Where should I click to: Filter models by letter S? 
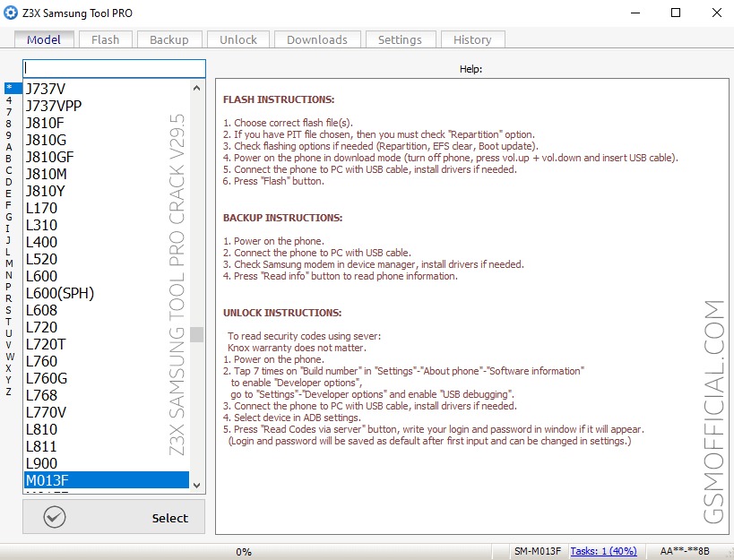coord(8,310)
